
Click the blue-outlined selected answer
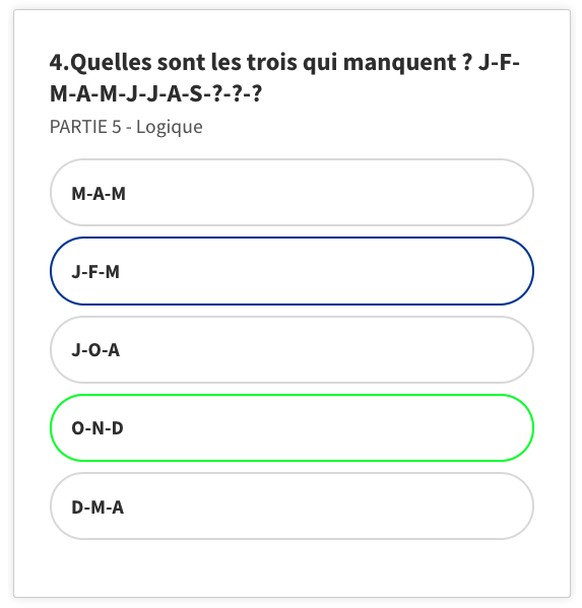(292, 271)
